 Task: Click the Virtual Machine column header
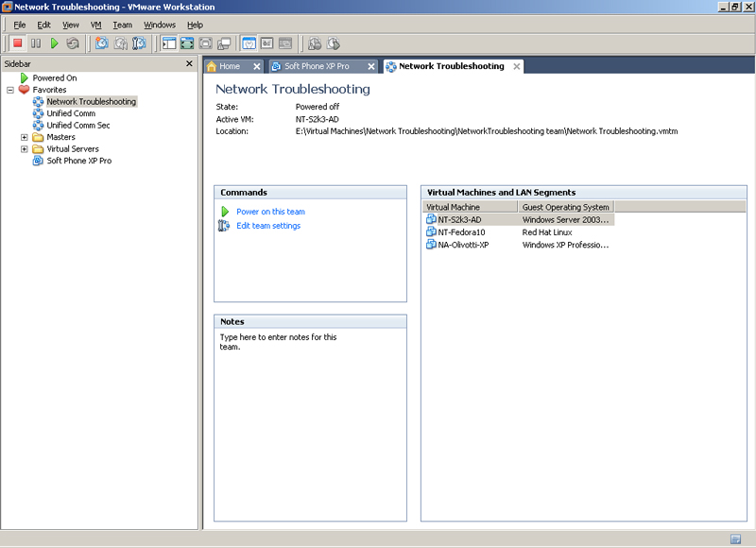click(x=470, y=207)
